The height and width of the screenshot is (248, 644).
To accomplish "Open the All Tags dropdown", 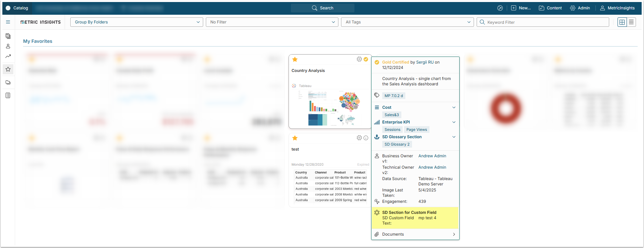I will click(407, 22).
